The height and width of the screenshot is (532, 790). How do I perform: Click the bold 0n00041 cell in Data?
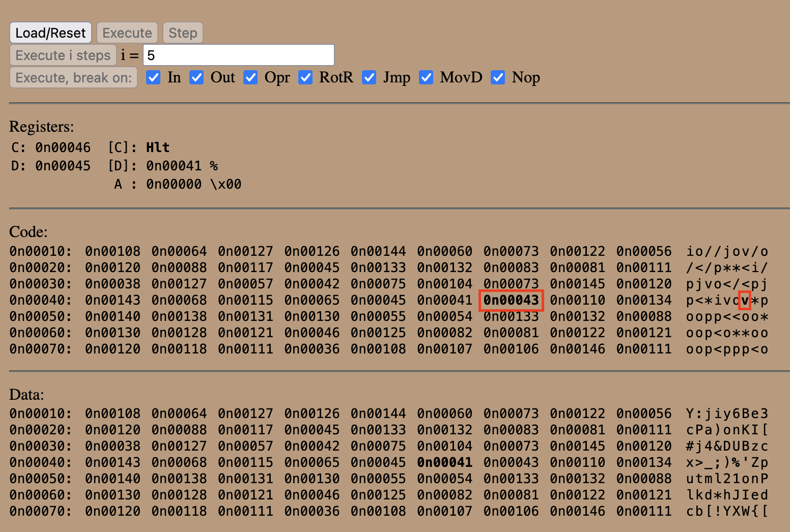(x=445, y=462)
